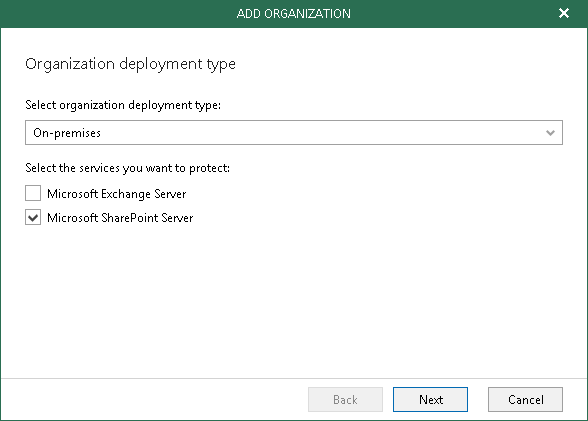Expand the deployment type chevron arrow
Screen dimensions: 588x421
tap(550, 133)
